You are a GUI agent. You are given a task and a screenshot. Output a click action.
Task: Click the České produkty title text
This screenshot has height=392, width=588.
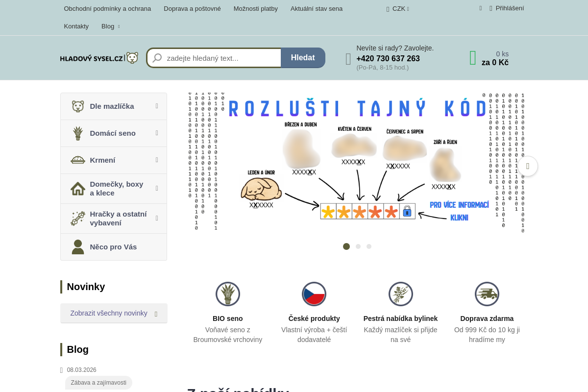314,318
